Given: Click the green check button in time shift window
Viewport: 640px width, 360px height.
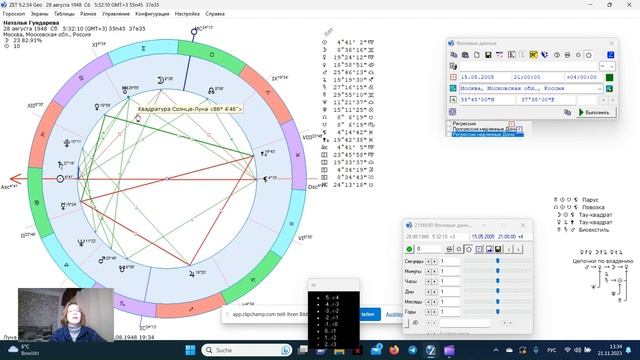Looking at the screenshot, I should (x=409, y=249).
